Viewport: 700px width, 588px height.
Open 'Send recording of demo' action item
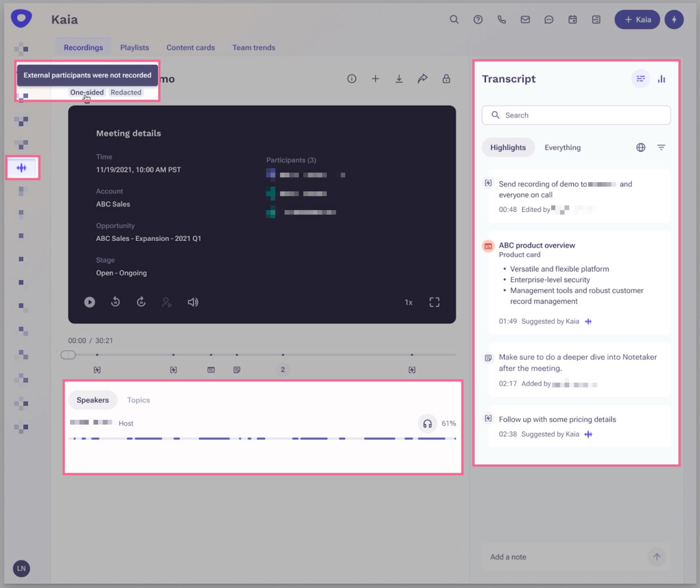click(579, 196)
